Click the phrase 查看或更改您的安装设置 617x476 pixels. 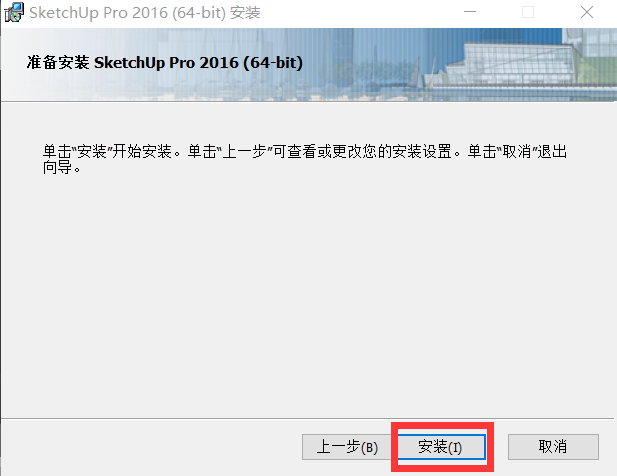369,151
